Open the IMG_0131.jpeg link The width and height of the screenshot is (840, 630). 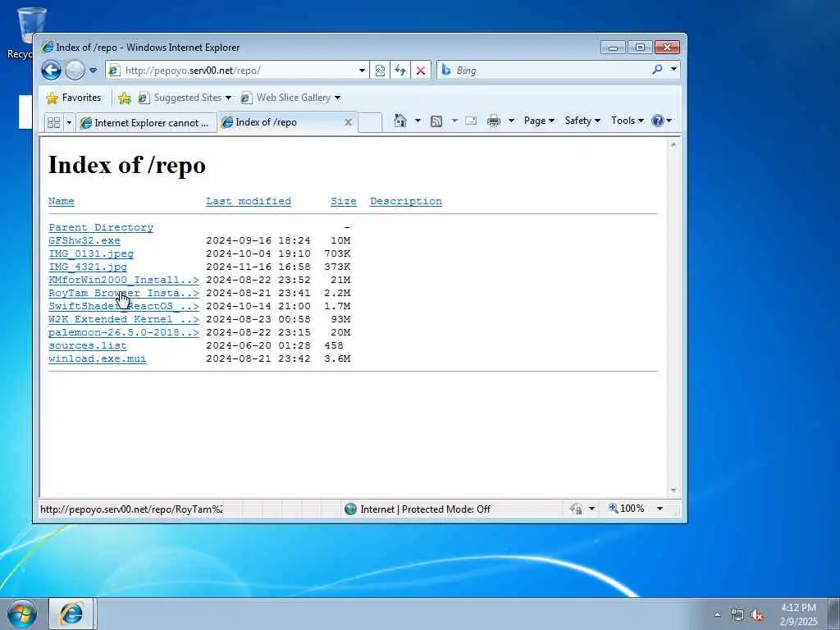pyautogui.click(x=91, y=254)
